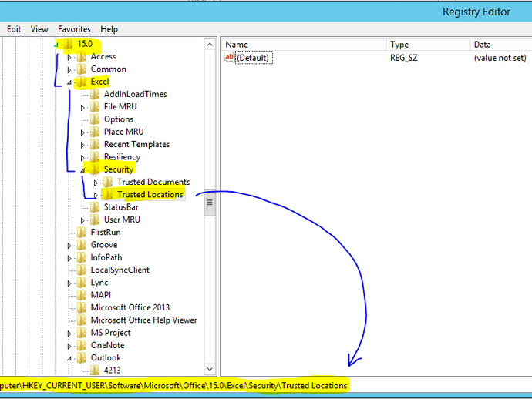
Task: Expand the Groove key
Action: (x=69, y=246)
